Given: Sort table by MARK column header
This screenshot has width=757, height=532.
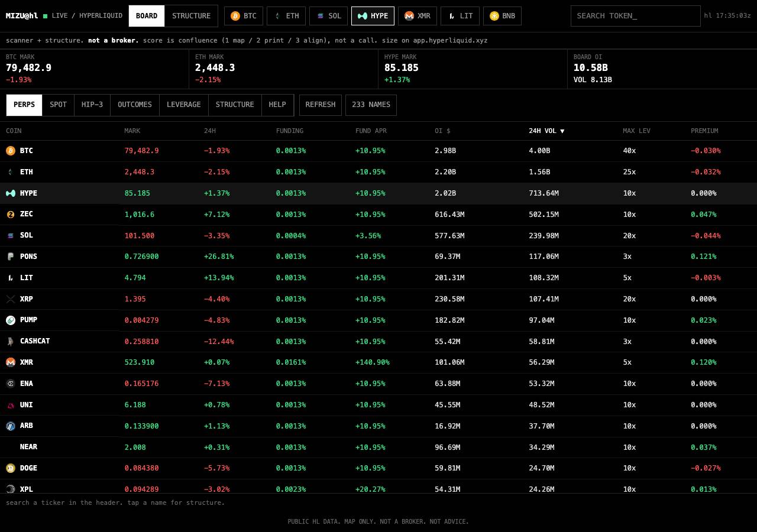Looking at the screenshot, I should tap(132, 131).
